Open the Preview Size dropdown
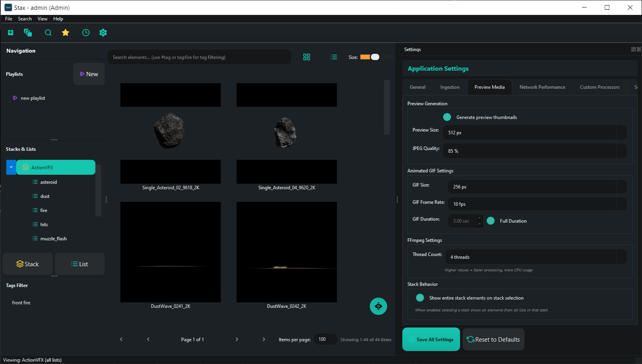 coord(535,132)
